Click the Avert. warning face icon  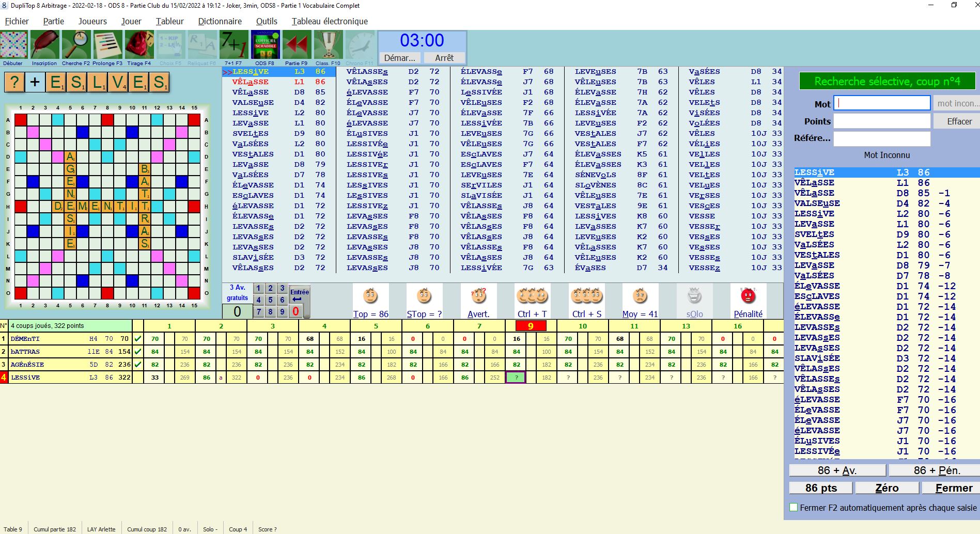click(478, 296)
